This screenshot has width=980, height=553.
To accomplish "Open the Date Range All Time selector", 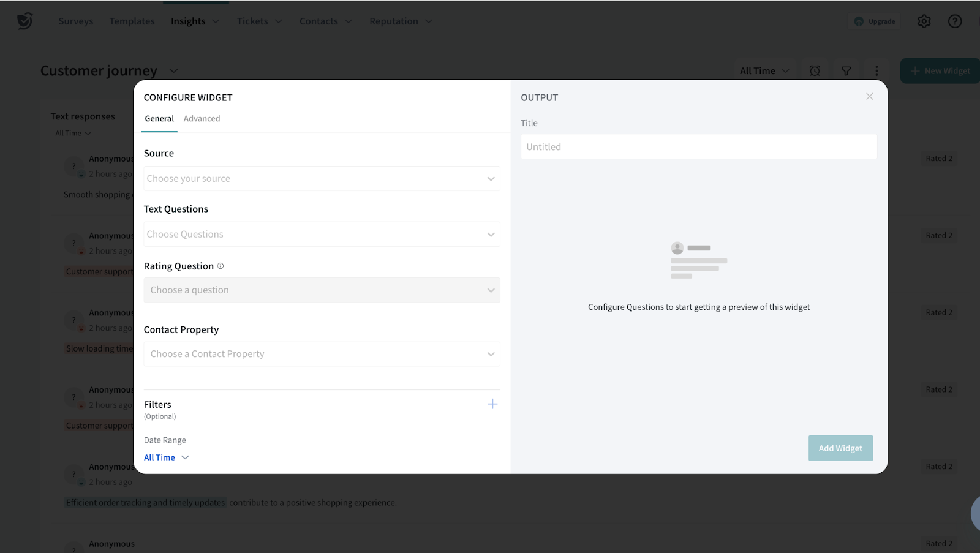I will (x=166, y=457).
